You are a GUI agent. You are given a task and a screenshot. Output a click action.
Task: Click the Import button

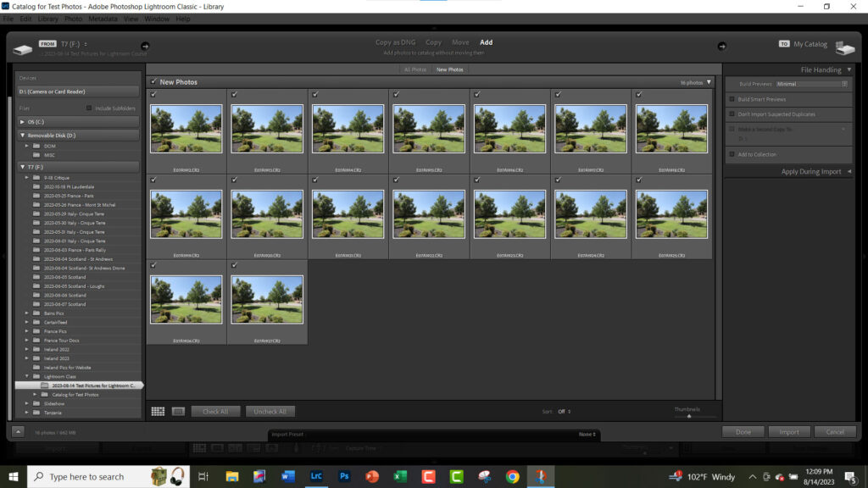[x=788, y=432]
